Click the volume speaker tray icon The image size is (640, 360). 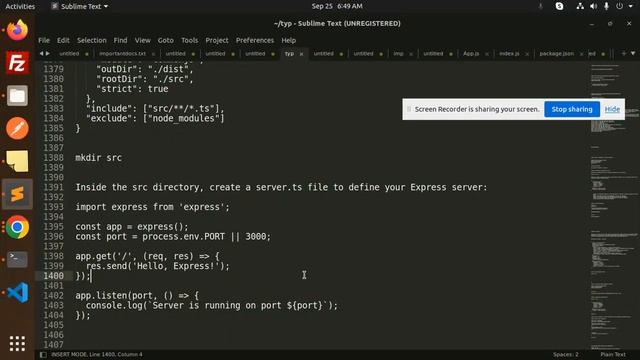pyautogui.click(x=593, y=6)
